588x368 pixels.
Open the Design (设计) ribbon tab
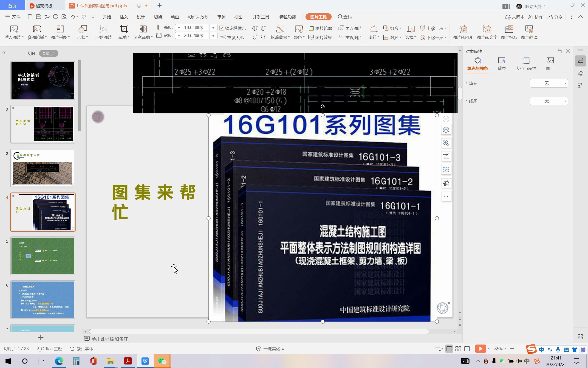pos(141,17)
